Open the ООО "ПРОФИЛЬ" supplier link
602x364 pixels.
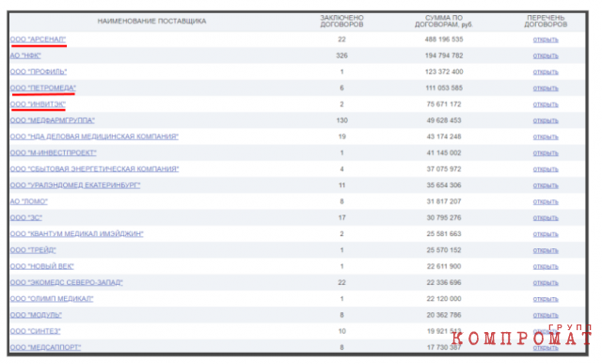click(x=39, y=71)
